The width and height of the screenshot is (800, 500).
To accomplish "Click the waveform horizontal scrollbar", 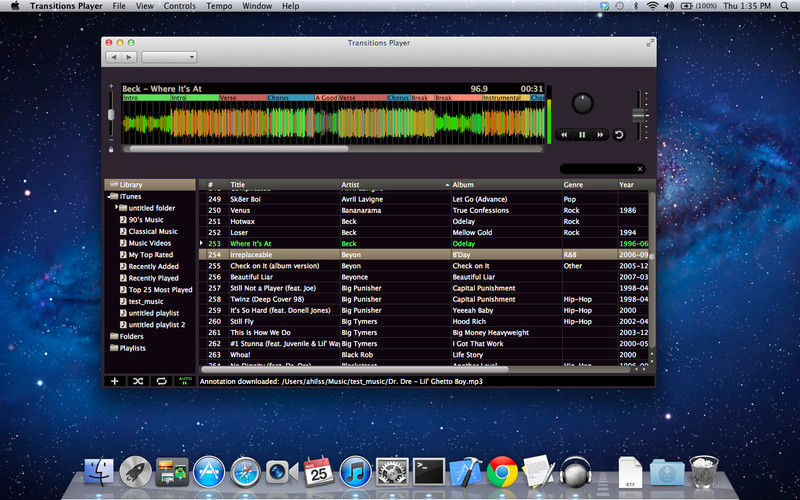I will pos(239,149).
